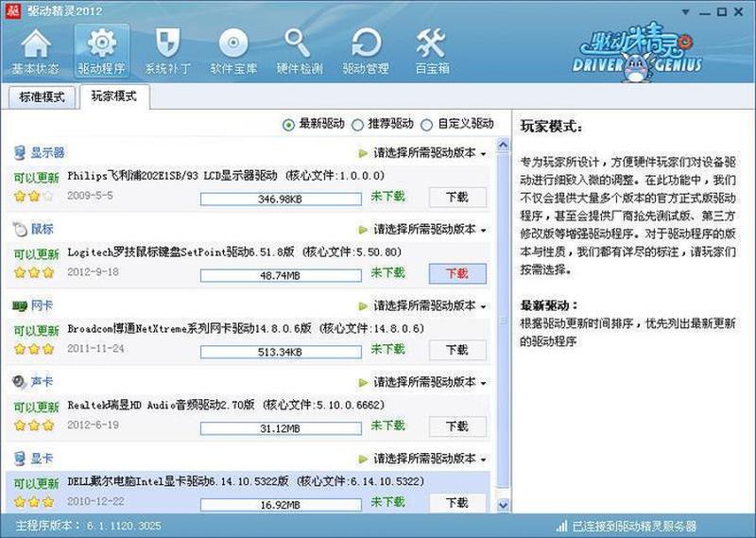Click the 513.34KB progress bar
This screenshot has width=756, height=538.
pyautogui.click(x=281, y=352)
